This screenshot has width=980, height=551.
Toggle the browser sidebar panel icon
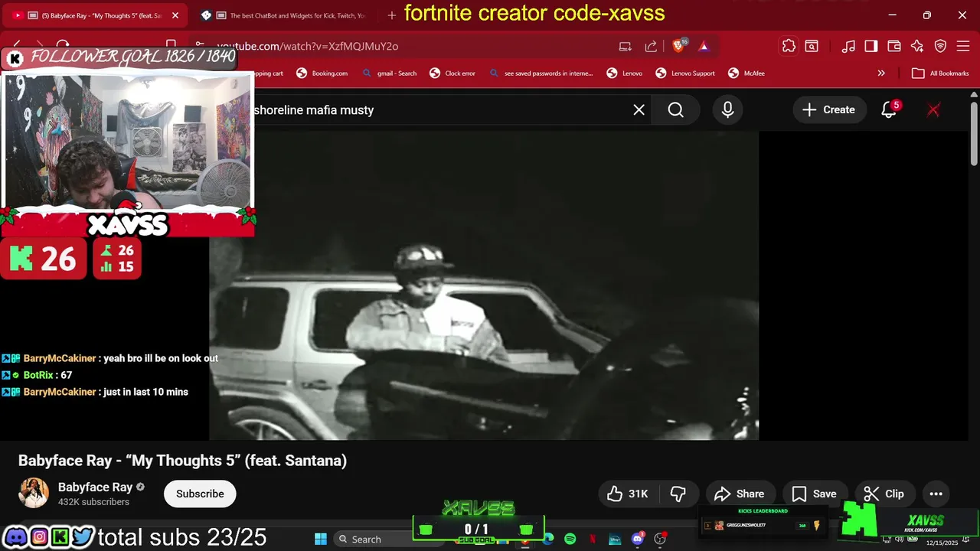(x=871, y=46)
